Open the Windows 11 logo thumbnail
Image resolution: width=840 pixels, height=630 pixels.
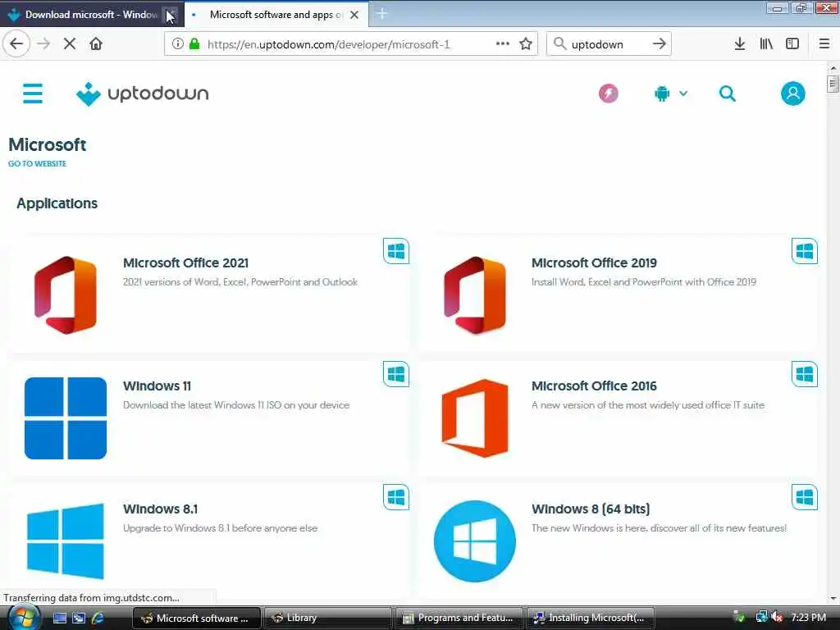click(x=66, y=418)
